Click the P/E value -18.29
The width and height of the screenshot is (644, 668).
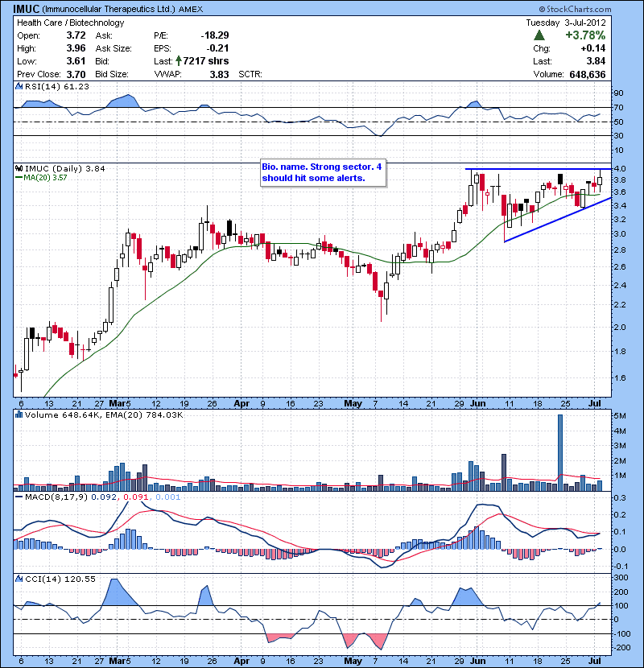[215, 35]
